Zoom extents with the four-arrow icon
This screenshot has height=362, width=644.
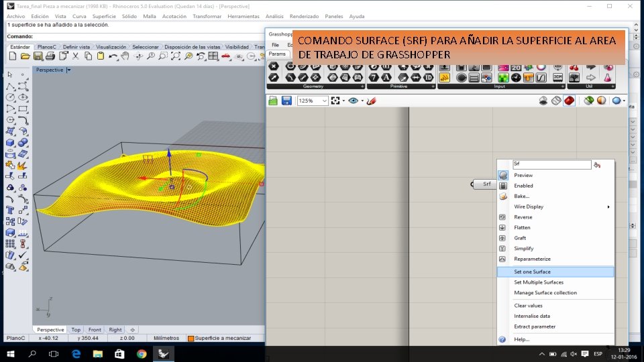176,56
